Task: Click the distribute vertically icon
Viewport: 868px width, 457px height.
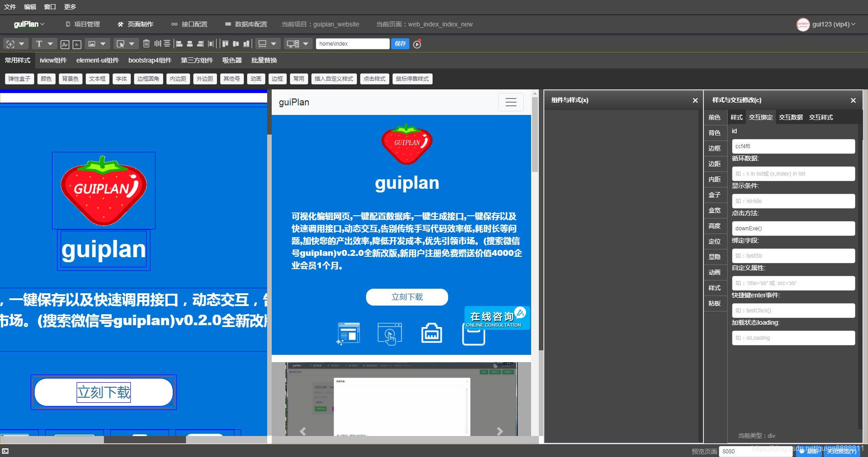Action: tap(167, 43)
